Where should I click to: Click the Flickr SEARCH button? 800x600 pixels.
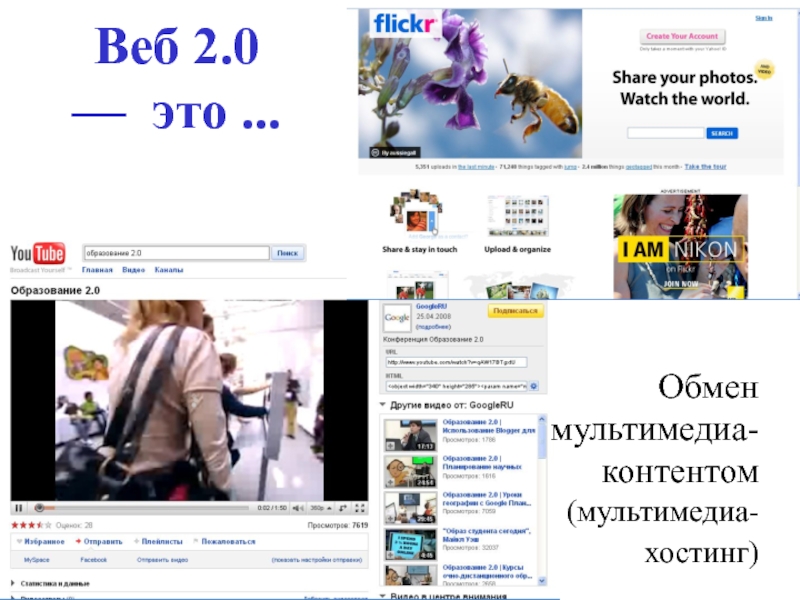722,133
